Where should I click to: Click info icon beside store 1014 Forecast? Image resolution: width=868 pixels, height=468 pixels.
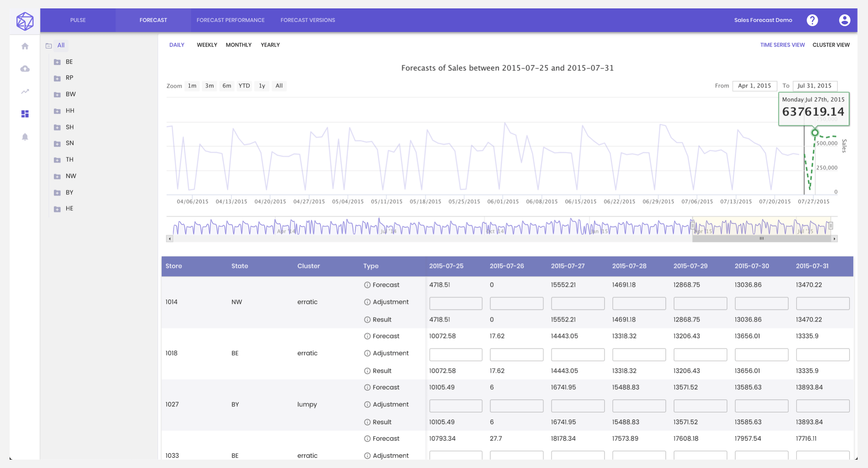pos(367,285)
